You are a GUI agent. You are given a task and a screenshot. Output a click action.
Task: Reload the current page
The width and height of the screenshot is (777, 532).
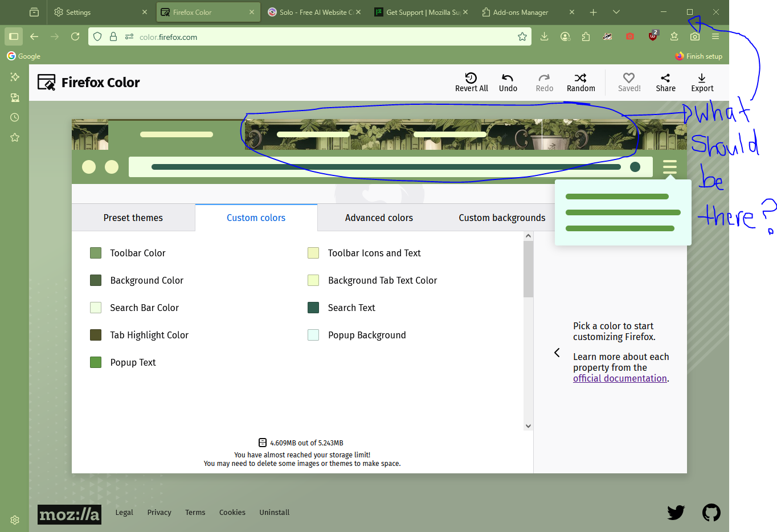[75, 36]
